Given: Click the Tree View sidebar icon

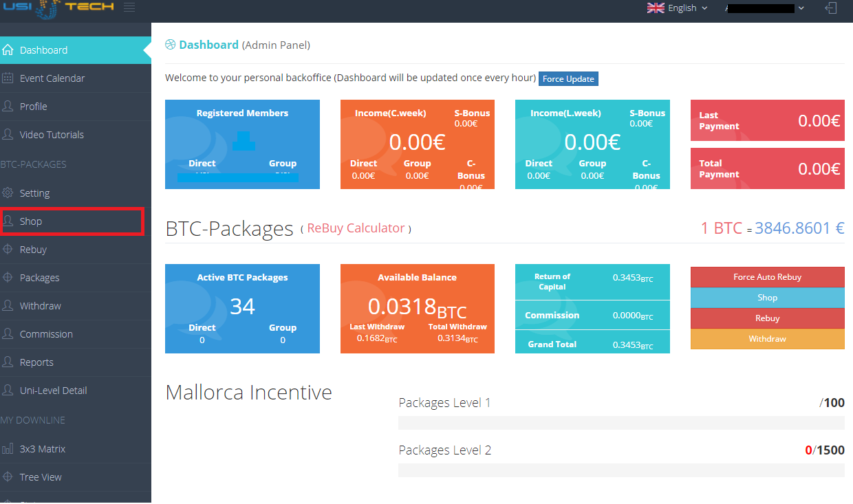Looking at the screenshot, I should click(8, 476).
